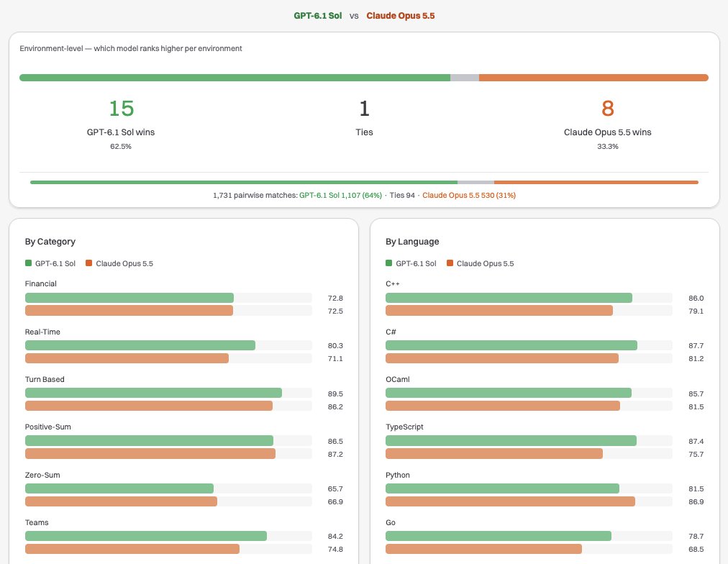The height and width of the screenshot is (564, 728).
Task: Click the 'By Language' heading
Action: point(412,242)
